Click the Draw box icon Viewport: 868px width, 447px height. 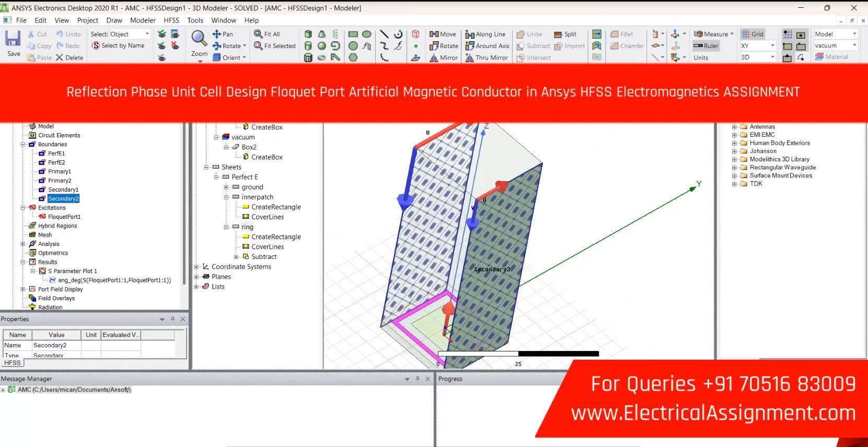308,34
